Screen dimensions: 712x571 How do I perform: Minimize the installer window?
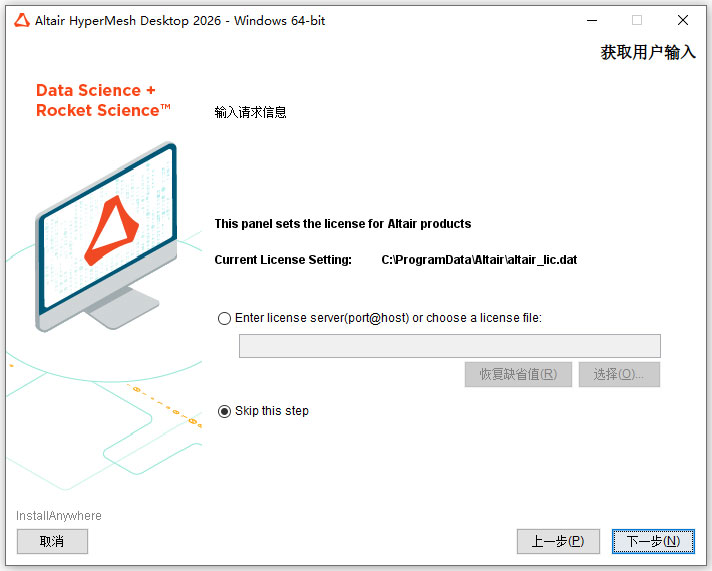592,20
